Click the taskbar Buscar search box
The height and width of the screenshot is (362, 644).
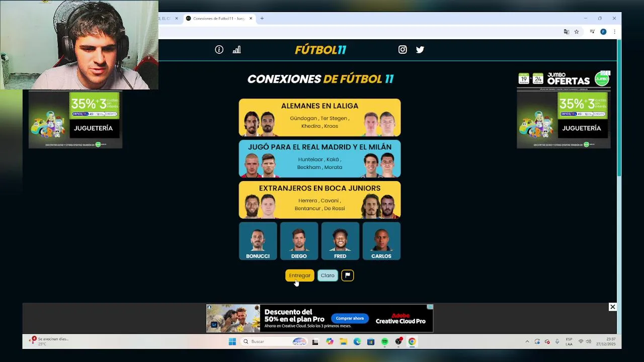[x=274, y=341]
